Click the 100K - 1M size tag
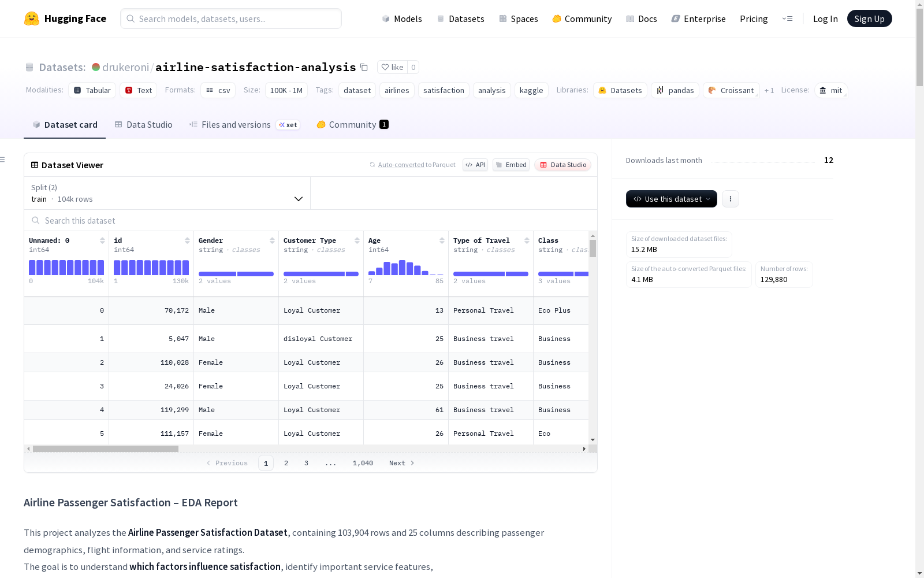Screen dimensions: 924x578 286,90
